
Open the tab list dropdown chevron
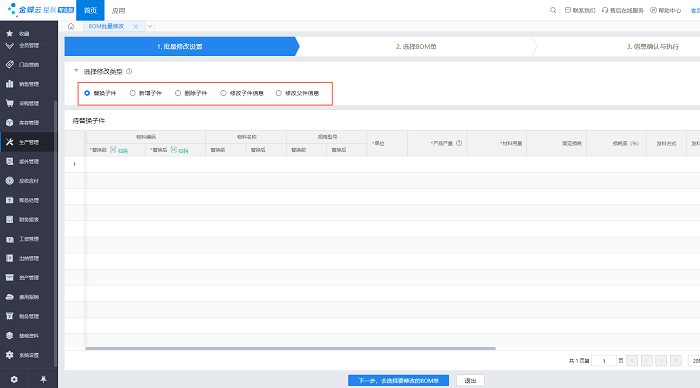[x=150, y=26]
